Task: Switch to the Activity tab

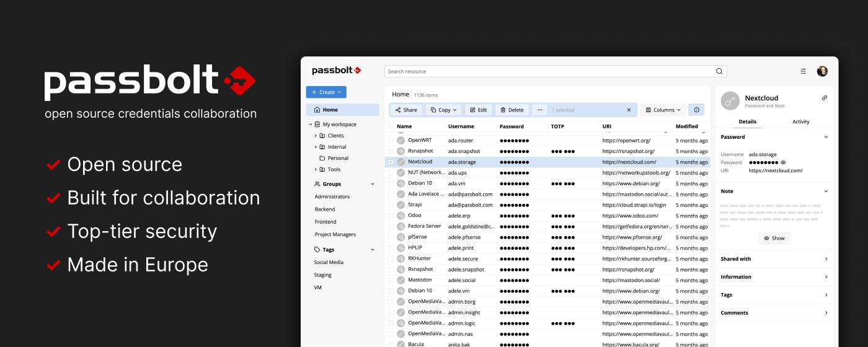Action: tap(801, 122)
